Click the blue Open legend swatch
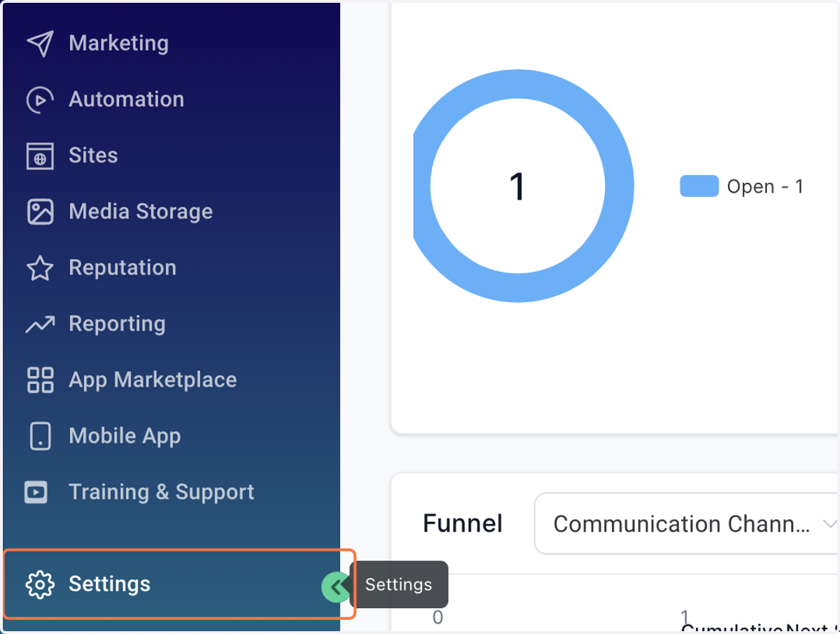The width and height of the screenshot is (840, 634). tap(699, 186)
